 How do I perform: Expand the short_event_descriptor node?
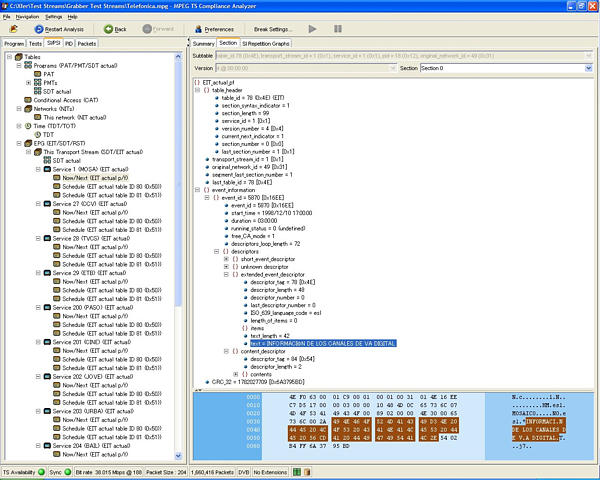click(226, 258)
